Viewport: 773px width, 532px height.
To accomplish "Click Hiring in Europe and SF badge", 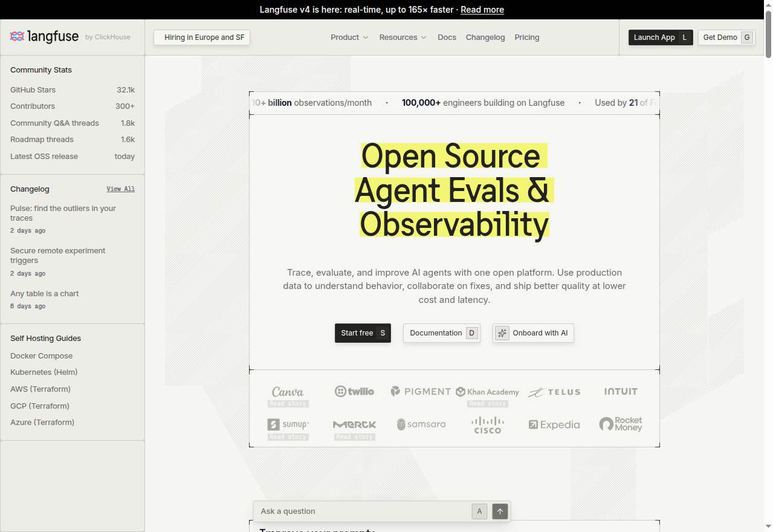I will click(202, 37).
